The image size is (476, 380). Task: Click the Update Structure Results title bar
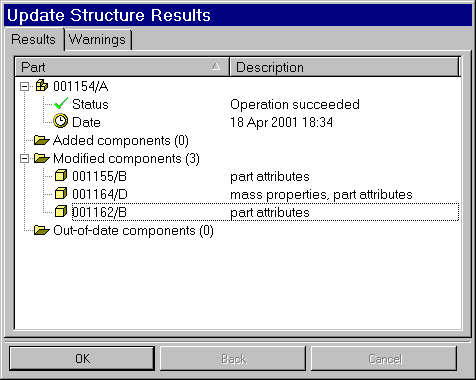238,15
